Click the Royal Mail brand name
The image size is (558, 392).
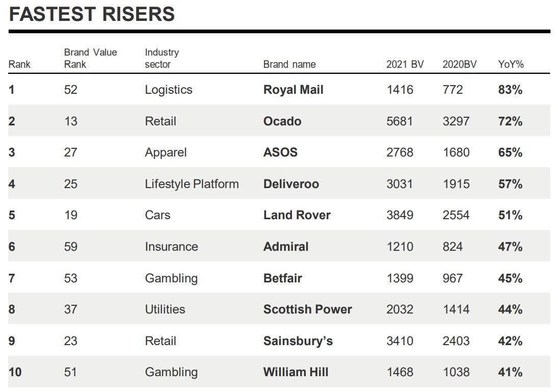coord(293,90)
